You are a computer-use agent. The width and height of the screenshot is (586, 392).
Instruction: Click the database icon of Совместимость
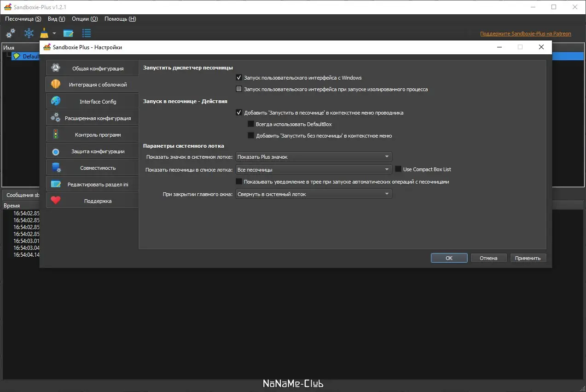click(x=56, y=167)
